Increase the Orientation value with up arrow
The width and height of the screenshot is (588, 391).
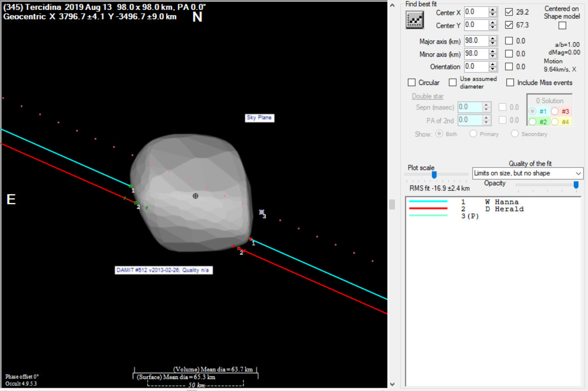493,64
